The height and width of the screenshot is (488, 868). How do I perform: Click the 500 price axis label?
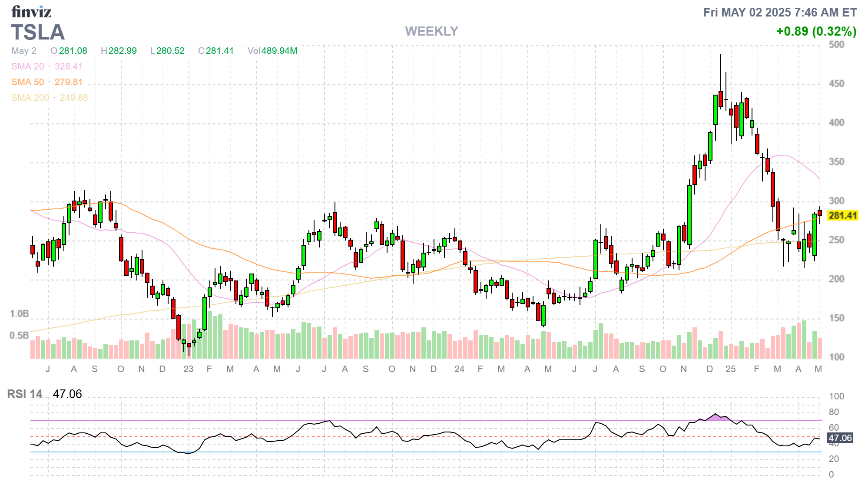pos(836,45)
